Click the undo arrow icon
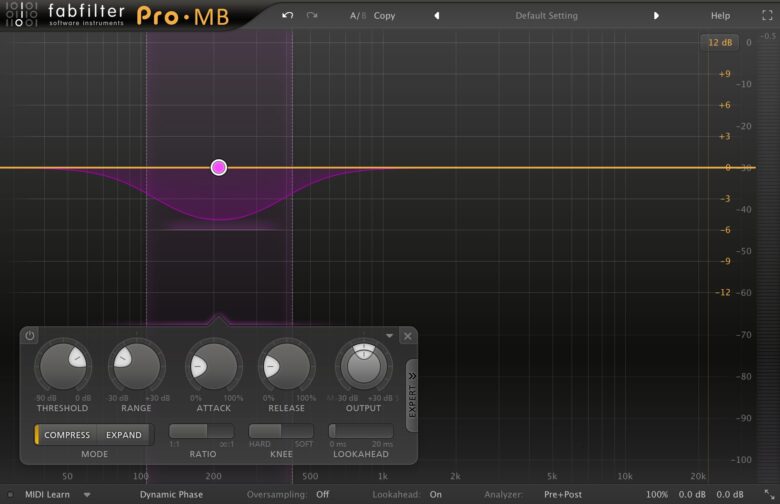 tap(288, 15)
